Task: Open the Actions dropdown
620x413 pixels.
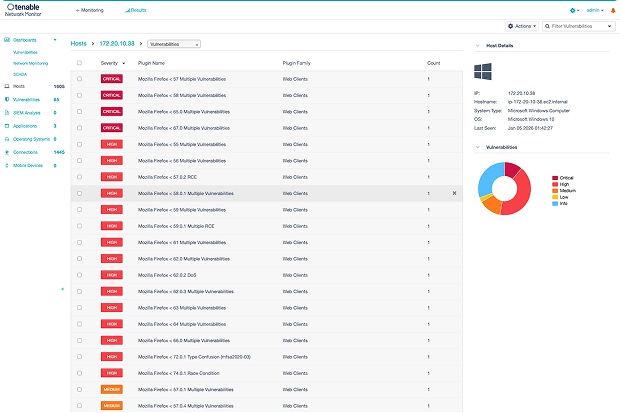Action: tap(522, 26)
